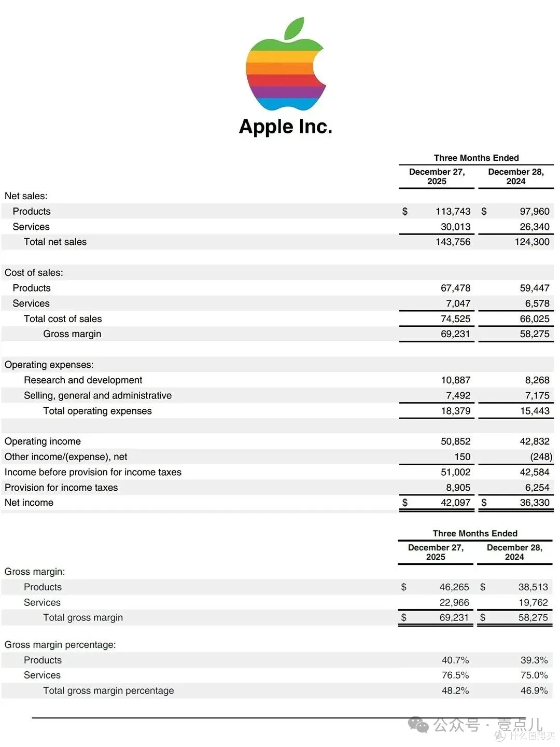
Task: Click the Total net sales row label
Action: tap(55, 242)
